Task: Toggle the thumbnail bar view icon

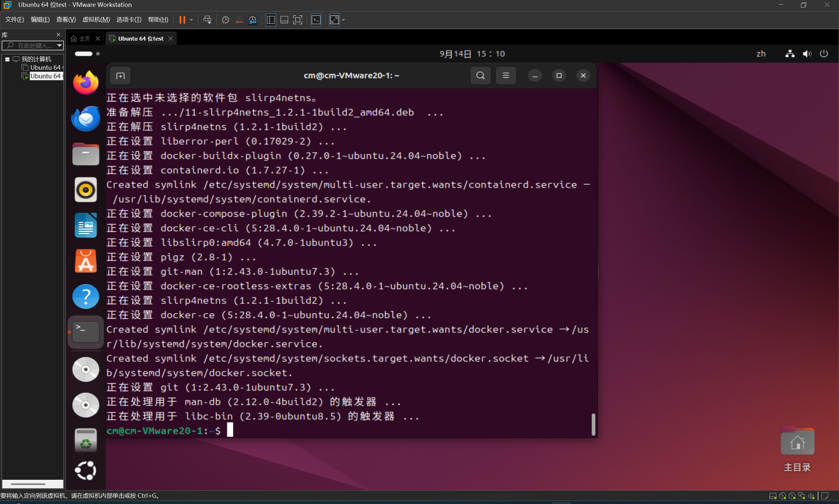Action: [x=284, y=20]
